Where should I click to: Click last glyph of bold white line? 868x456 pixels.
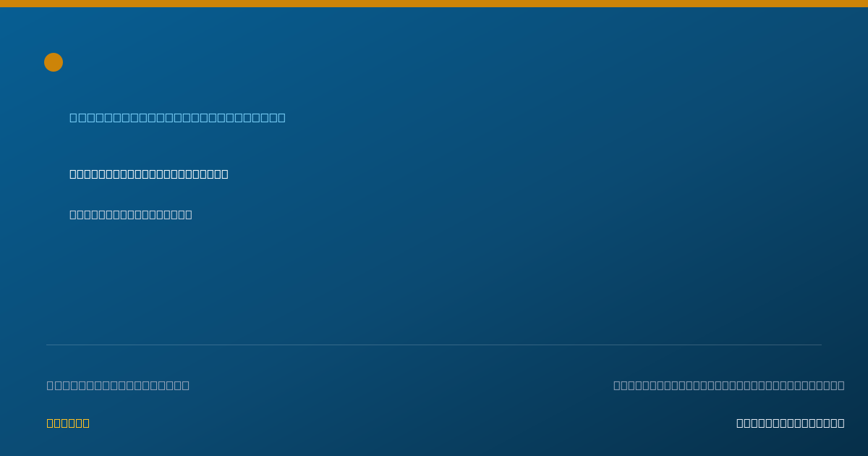coord(225,174)
